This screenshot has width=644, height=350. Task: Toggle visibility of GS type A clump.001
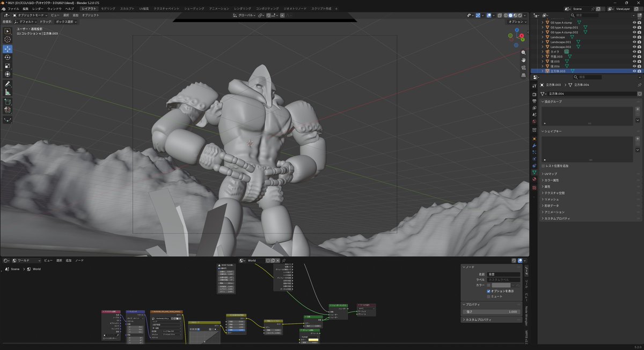pyautogui.click(x=634, y=27)
